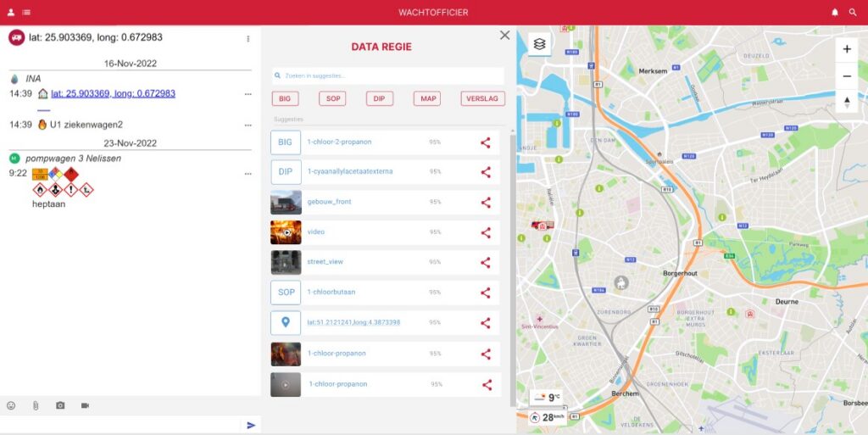Open the camera icon in chat toolbar
The height and width of the screenshot is (435, 868).
[60, 405]
